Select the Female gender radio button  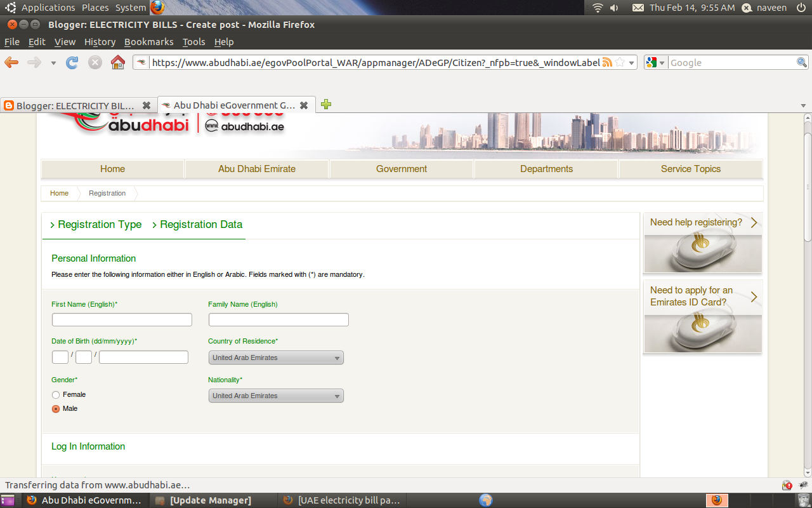point(55,394)
